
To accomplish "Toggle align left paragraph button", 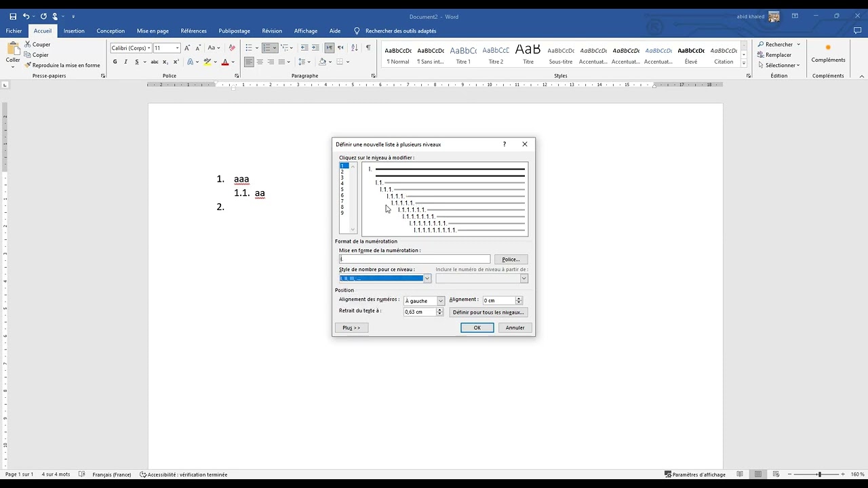I will pos(249,62).
